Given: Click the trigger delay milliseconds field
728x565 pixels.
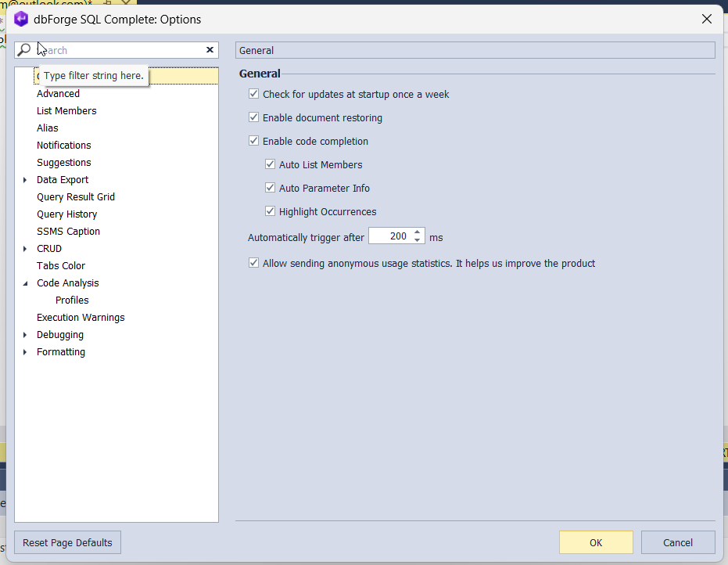Looking at the screenshot, I should tap(389, 236).
